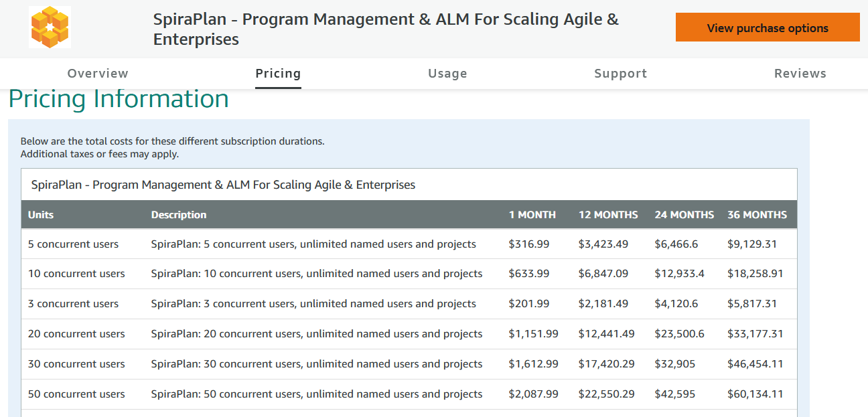Open the Usage tab
This screenshot has height=417, width=868.
pyautogui.click(x=447, y=74)
